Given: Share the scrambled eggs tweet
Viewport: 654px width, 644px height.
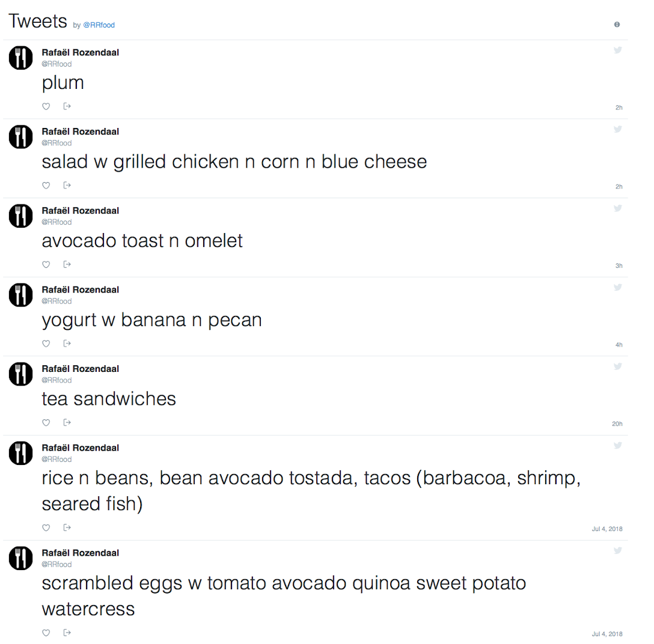Looking at the screenshot, I should click(x=67, y=633).
